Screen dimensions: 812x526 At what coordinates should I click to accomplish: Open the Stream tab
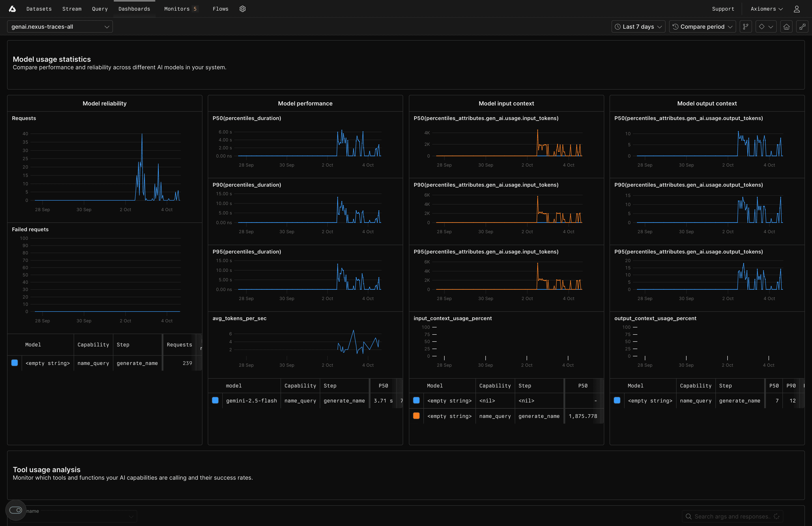click(72, 9)
